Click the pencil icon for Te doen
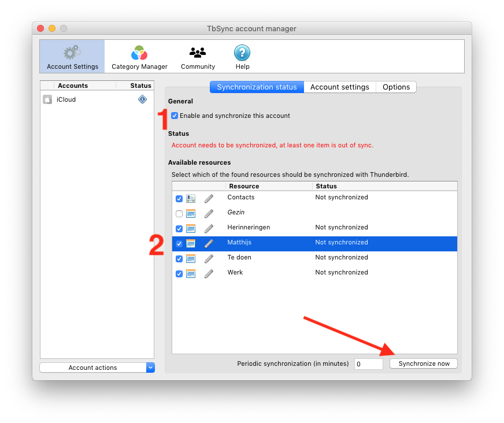 (209, 258)
